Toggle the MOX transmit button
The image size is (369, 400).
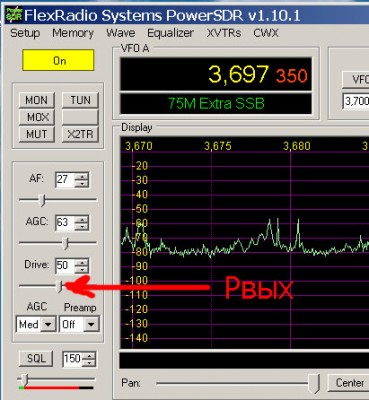coord(37,117)
